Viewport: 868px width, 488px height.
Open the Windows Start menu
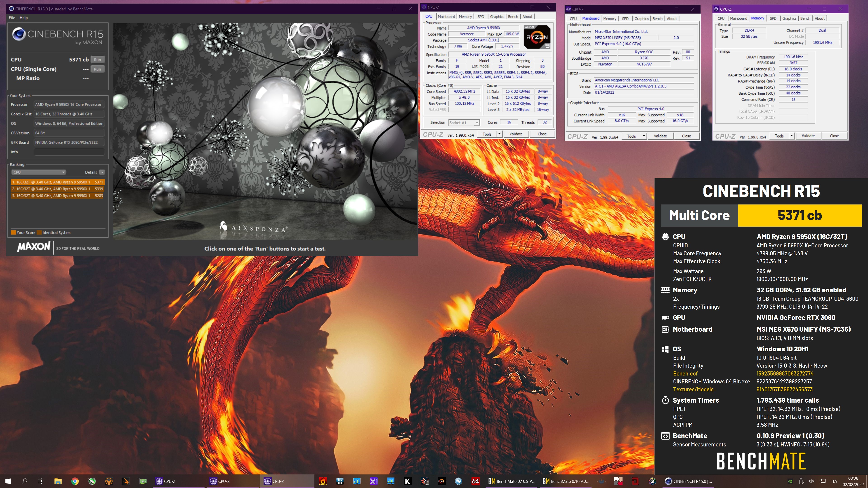[x=8, y=481]
